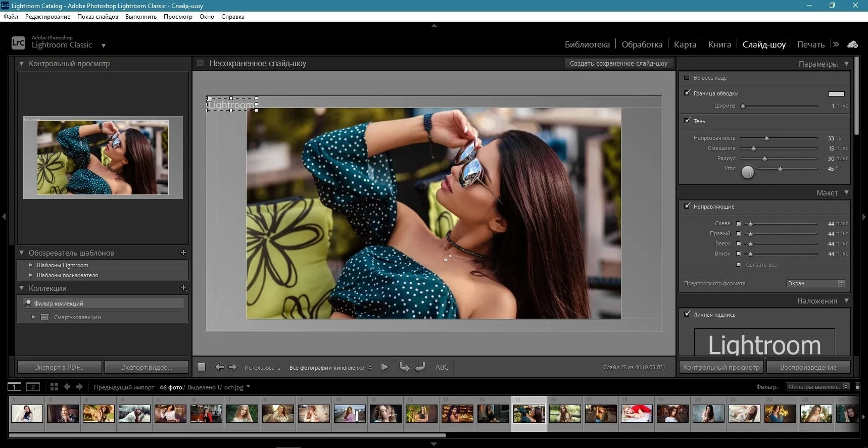
Task: Click the rotate clockwise arrow icon
Action: click(x=420, y=367)
